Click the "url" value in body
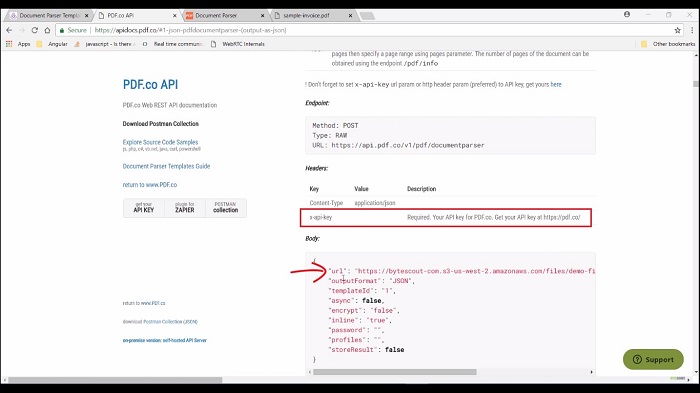The image size is (700, 393). point(475,271)
